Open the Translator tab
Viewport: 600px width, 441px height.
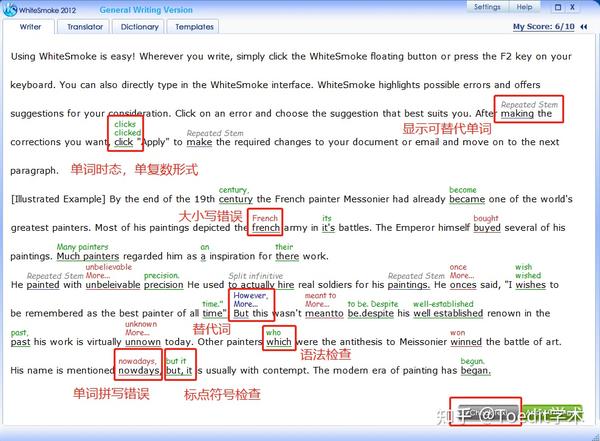[85, 27]
